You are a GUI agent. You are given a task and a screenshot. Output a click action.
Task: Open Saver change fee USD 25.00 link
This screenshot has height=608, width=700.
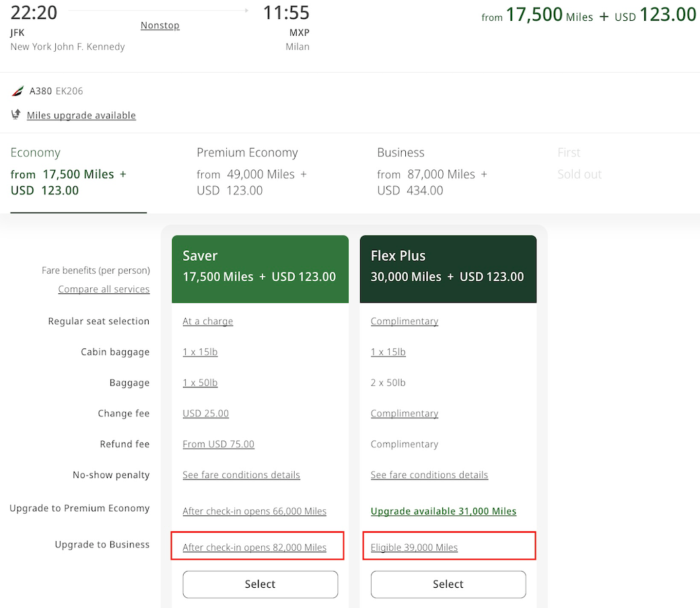click(x=205, y=414)
